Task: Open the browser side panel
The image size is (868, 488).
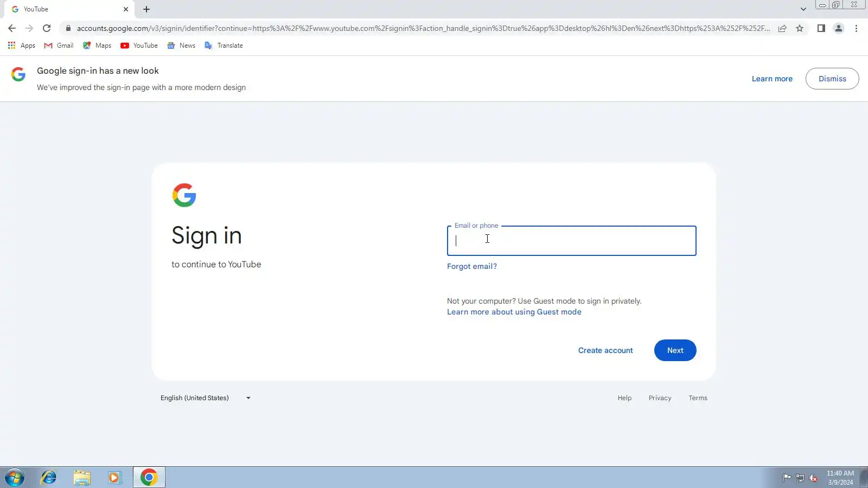Action: point(821,28)
